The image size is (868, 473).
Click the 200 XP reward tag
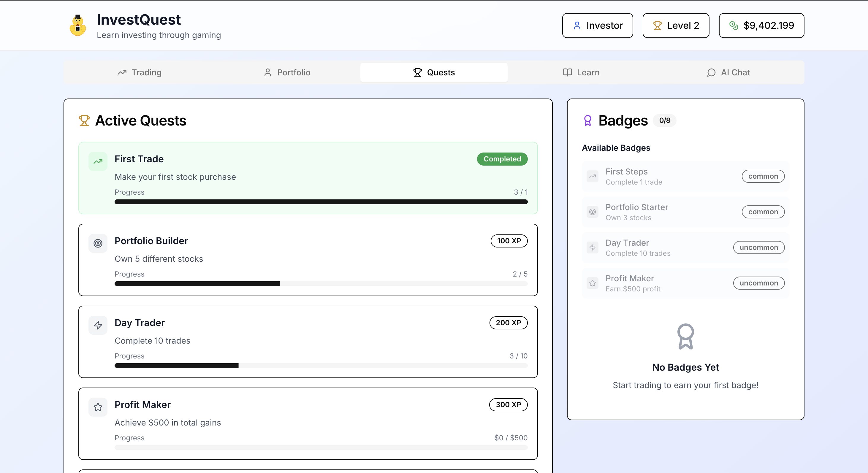508,323
